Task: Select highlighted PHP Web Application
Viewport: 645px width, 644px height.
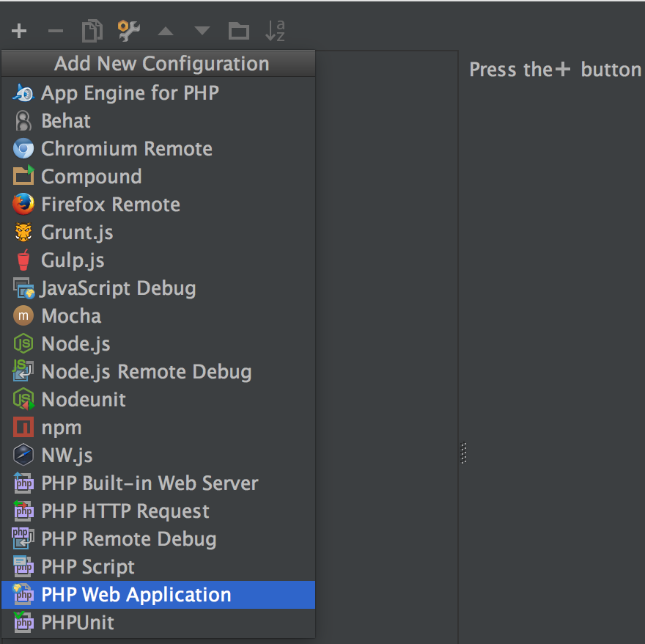Action: pyautogui.click(x=158, y=595)
